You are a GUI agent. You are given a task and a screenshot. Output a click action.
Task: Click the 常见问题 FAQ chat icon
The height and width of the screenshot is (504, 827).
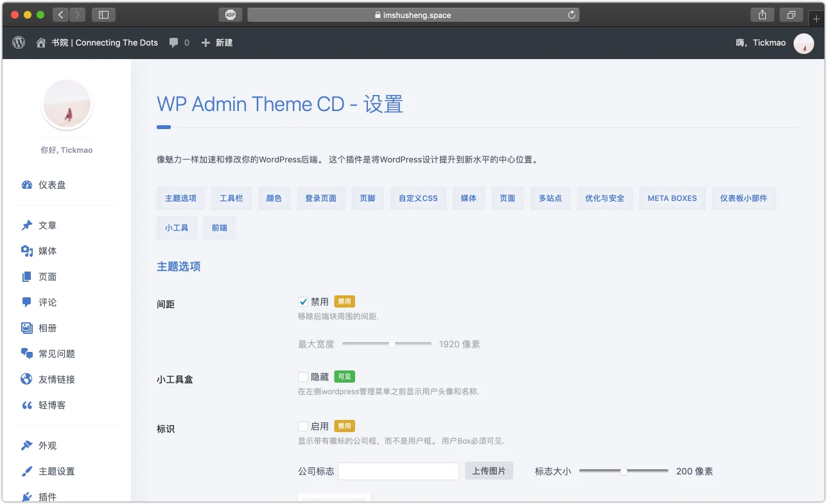click(26, 354)
